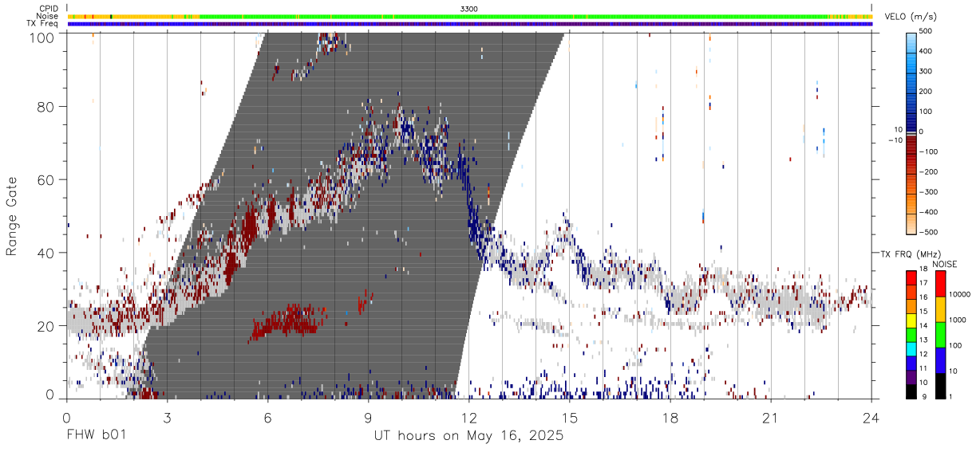
Task: Click the NOISE legend title
Action: coord(944,264)
